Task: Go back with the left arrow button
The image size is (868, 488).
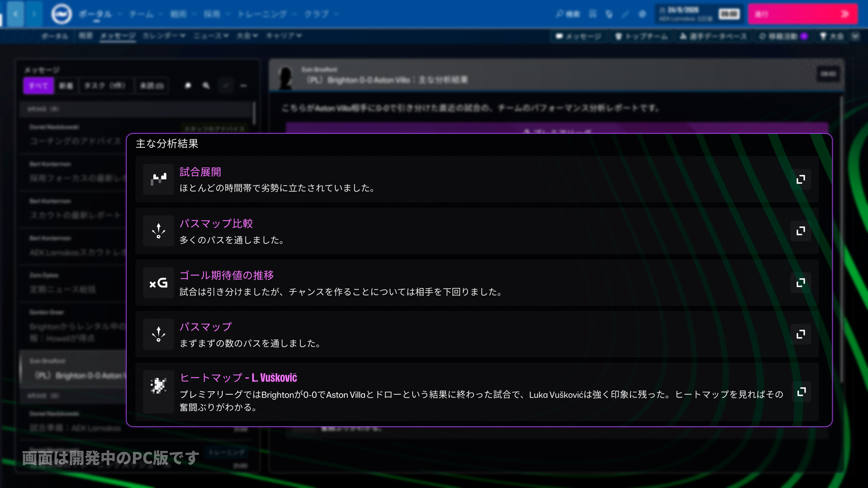Action: pyautogui.click(x=16, y=14)
